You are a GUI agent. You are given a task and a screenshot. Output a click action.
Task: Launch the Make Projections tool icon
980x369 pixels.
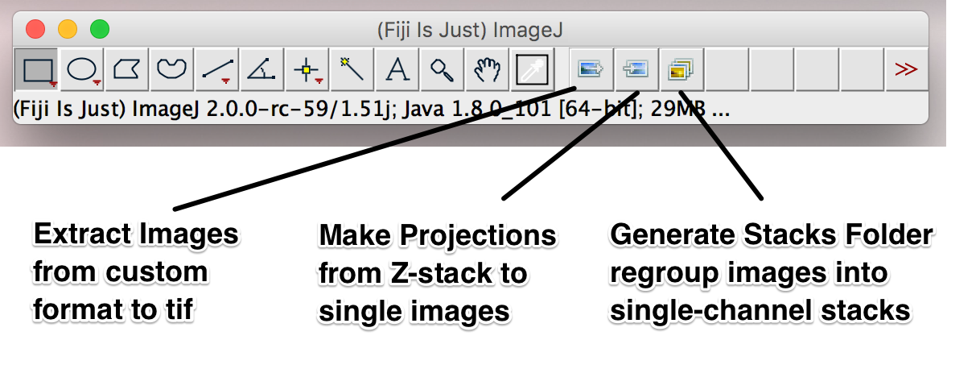point(636,70)
